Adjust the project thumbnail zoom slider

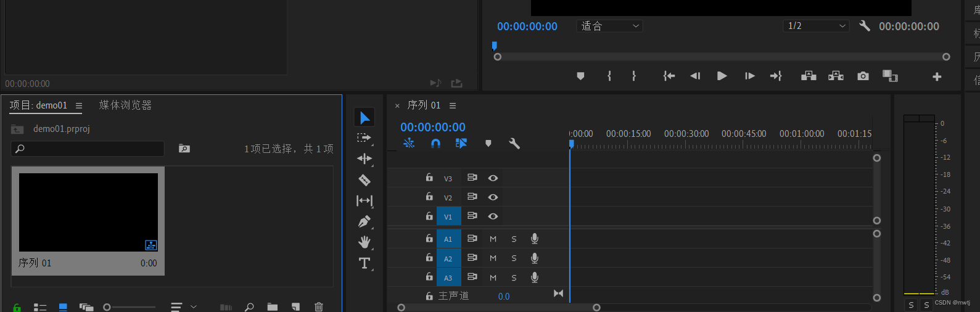click(130, 307)
